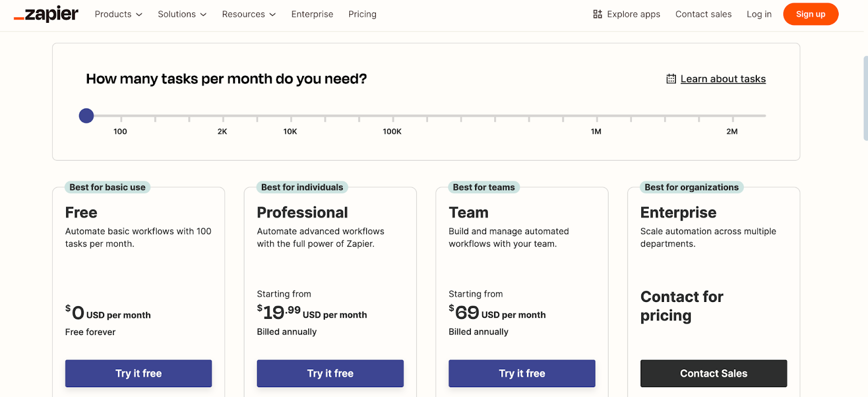The image size is (868, 397).
Task: Click the Log in link
Action: pos(758,14)
